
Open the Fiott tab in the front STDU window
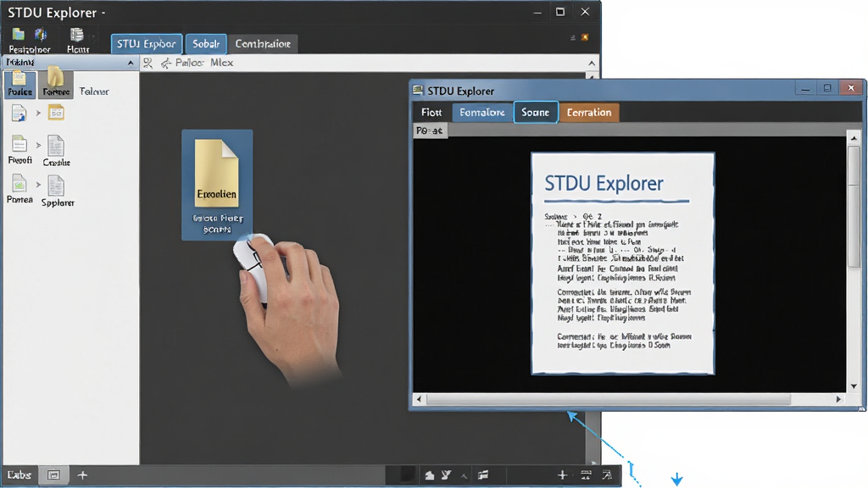(431, 113)
